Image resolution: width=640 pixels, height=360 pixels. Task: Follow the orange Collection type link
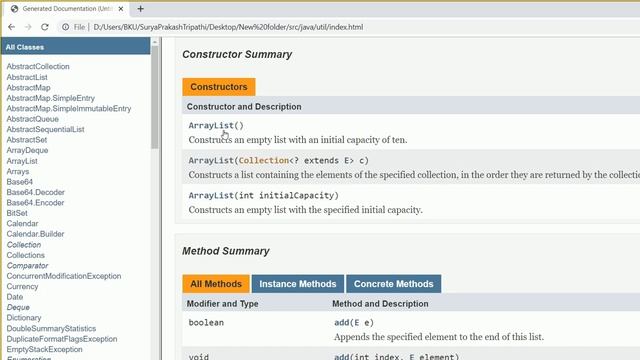point(264,160)
